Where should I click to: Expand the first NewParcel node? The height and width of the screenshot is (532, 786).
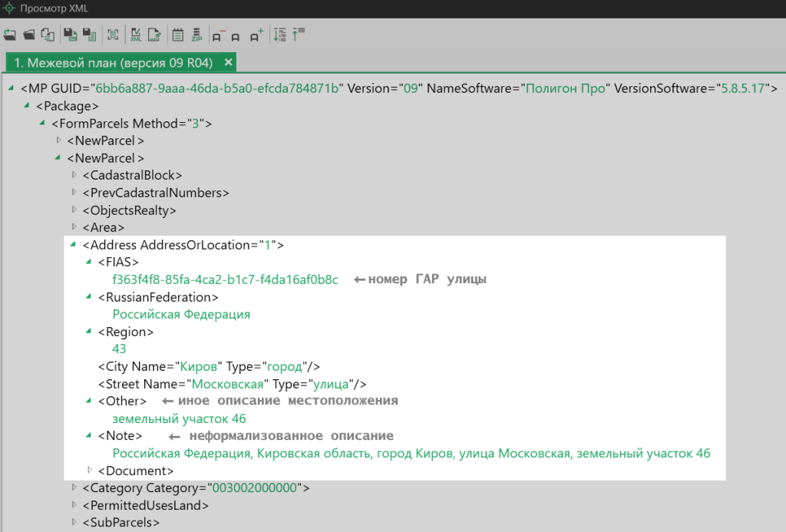pyautogui.click(x=59, y=140)
